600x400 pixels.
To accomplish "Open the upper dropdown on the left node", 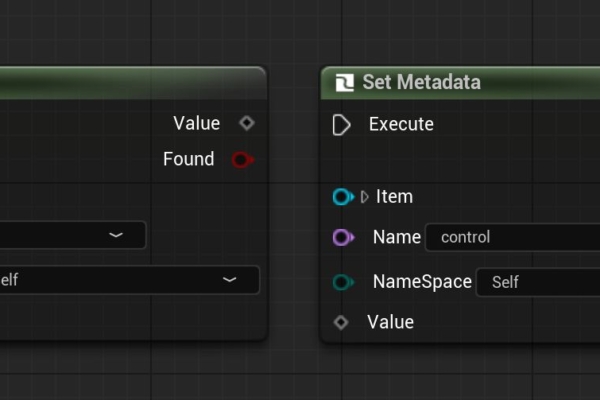I will click(73, 235).
